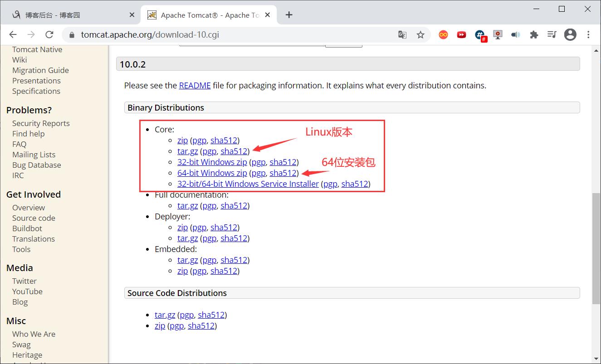Open Specifications sidebar link

(36, 91)
